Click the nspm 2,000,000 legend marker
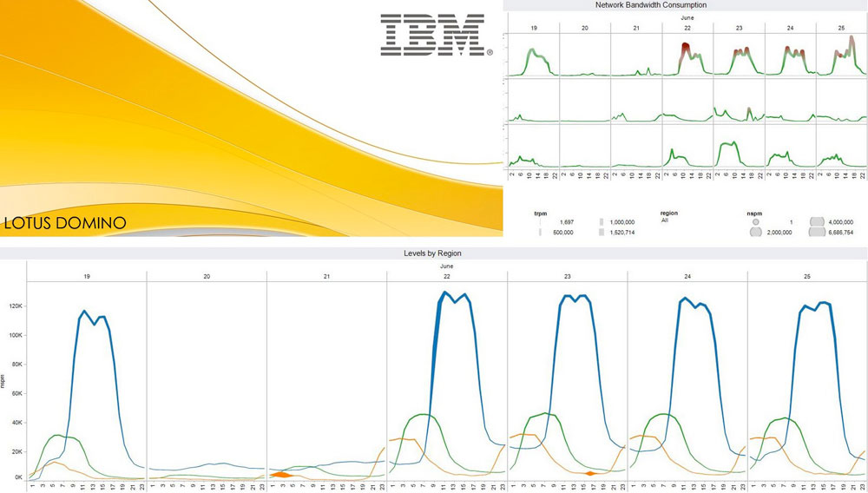The width and height of the screenshot is (868, 493). click(755, 233)
